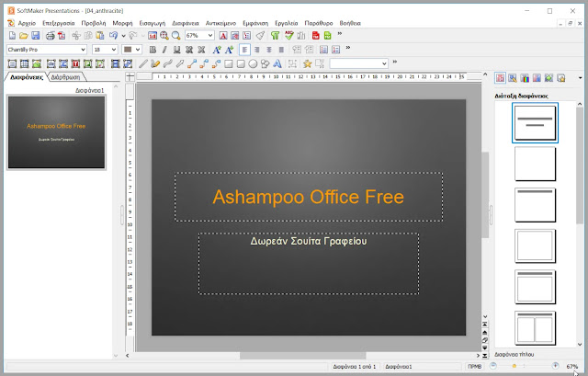Click the Δωρεάν Σουίτα Γραφείου subtitle box
The width and height of the screenshot is (588, 376).
[x=309, y=264]
